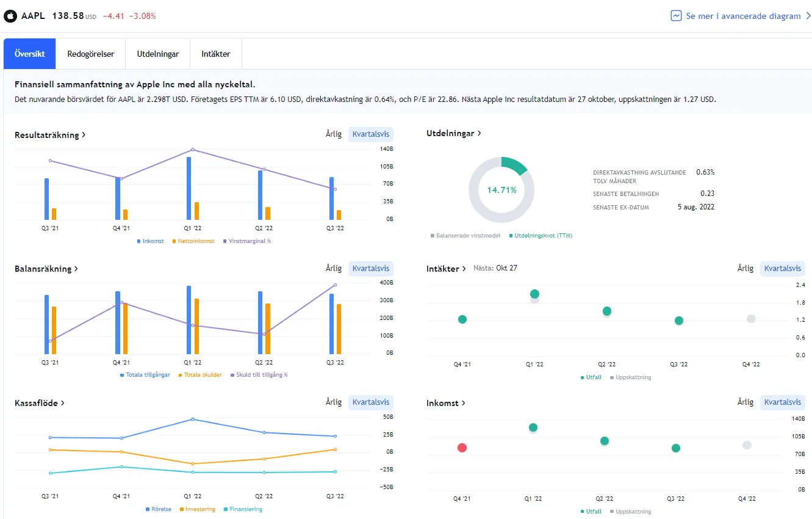Toggle the Skuld till tillgång % legend
The width and height of the screenshot is (812, 519).
(x=259, y=375)
